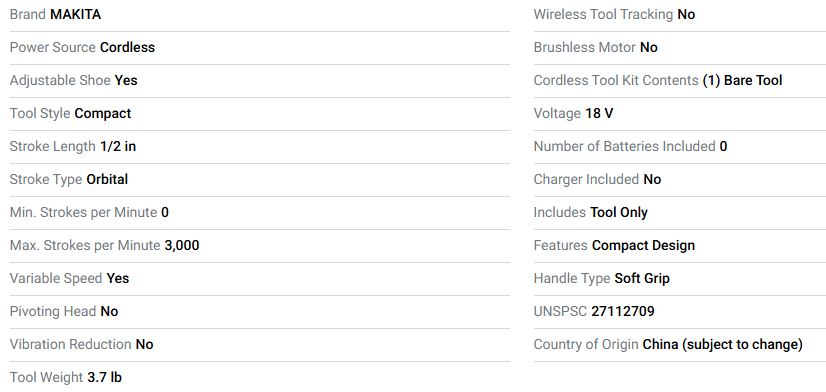
Task: Select the Voltage 18 V value
Action: pyautogui.click(x=599, y=114)
